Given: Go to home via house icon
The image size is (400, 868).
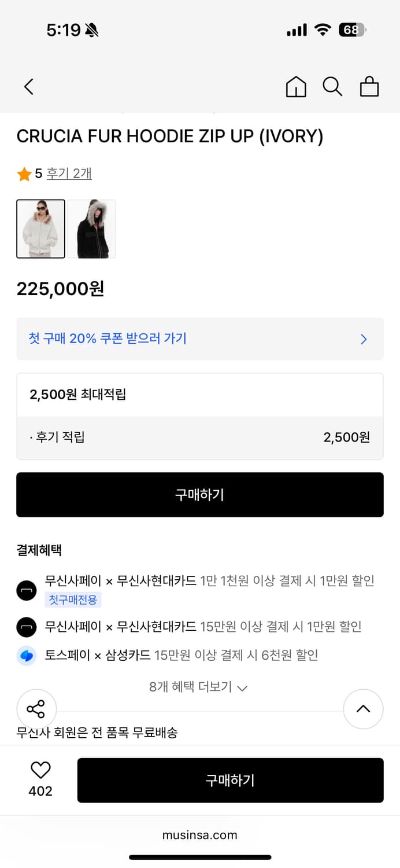Looking at the screenshot, I should point(296,87).
